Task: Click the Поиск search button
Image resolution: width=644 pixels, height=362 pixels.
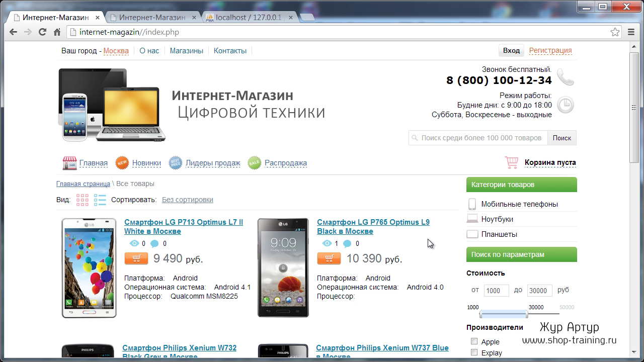Action: (562, 138)
